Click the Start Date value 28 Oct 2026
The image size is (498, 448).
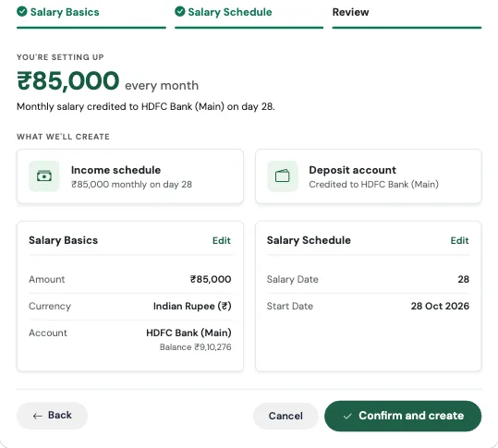[x=440, y=306]
